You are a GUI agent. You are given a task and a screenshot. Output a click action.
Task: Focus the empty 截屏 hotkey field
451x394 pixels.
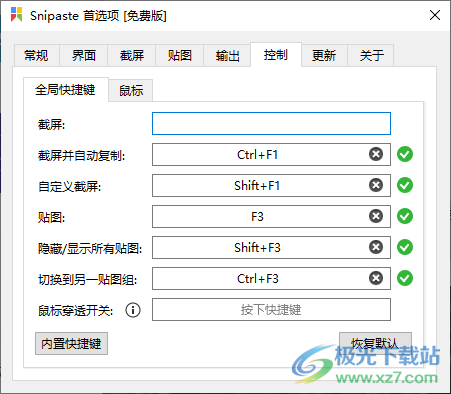tap(271, 124)
